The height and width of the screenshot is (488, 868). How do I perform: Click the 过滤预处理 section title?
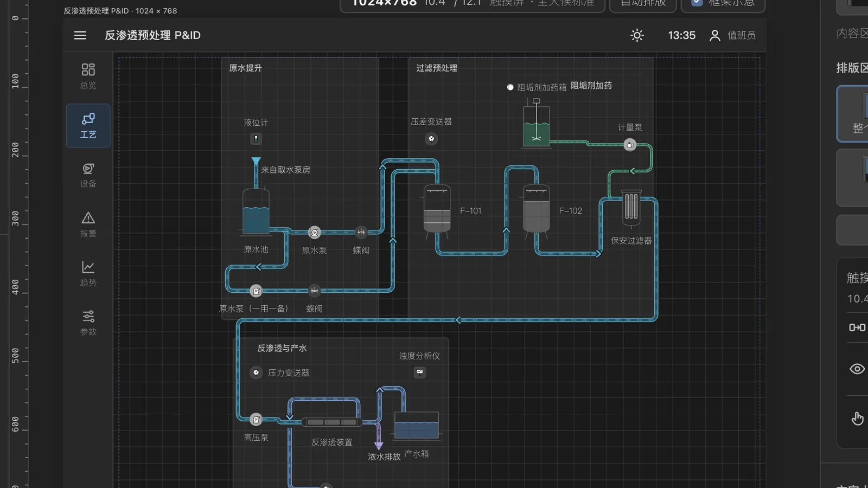click(x=437, y=68)
